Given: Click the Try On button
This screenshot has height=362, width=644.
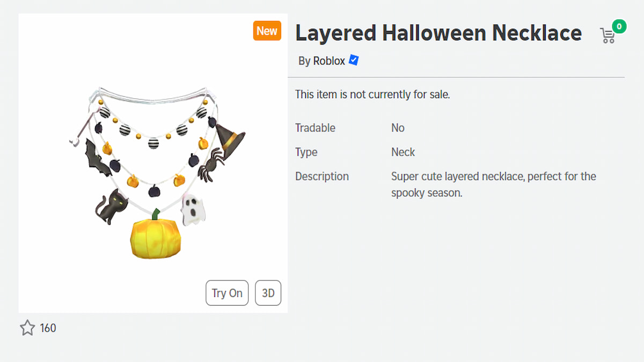Looking at the screenshot, I should pos(227,293).
